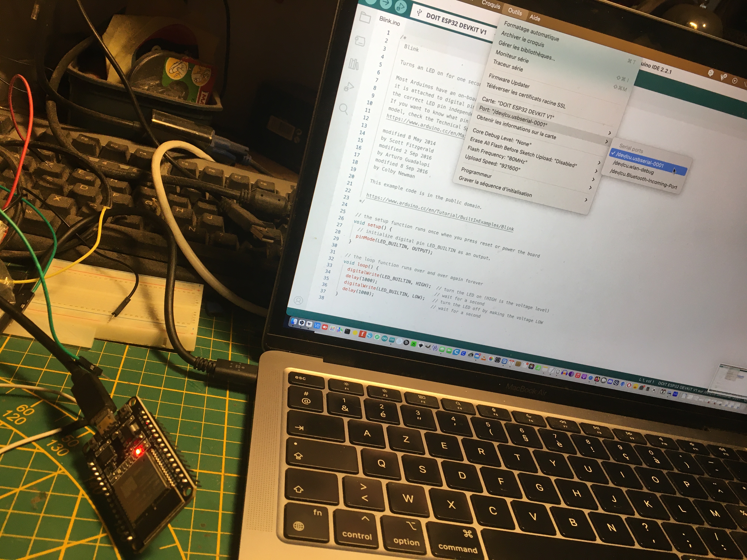Click Moniteur série menu entry

point(512,57)
